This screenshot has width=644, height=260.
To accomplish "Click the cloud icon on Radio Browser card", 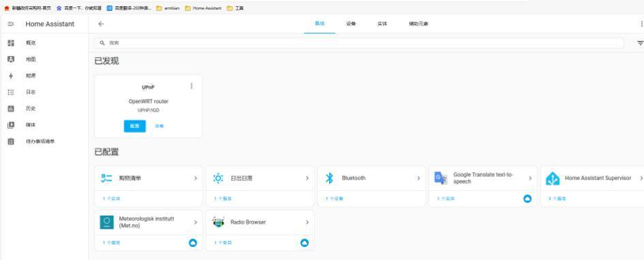I will point(305,243).
